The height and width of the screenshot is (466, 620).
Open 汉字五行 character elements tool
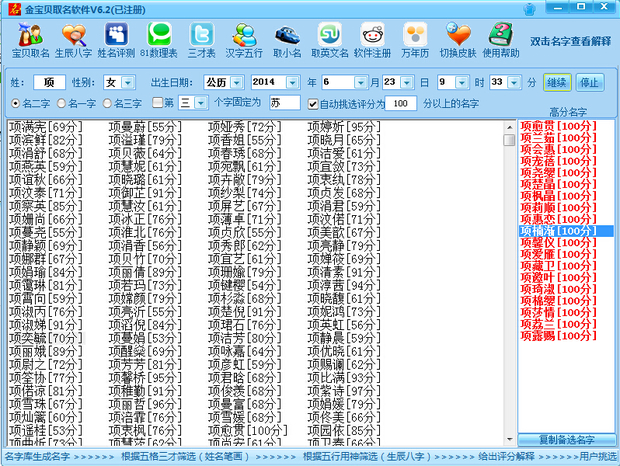(244, 38)
